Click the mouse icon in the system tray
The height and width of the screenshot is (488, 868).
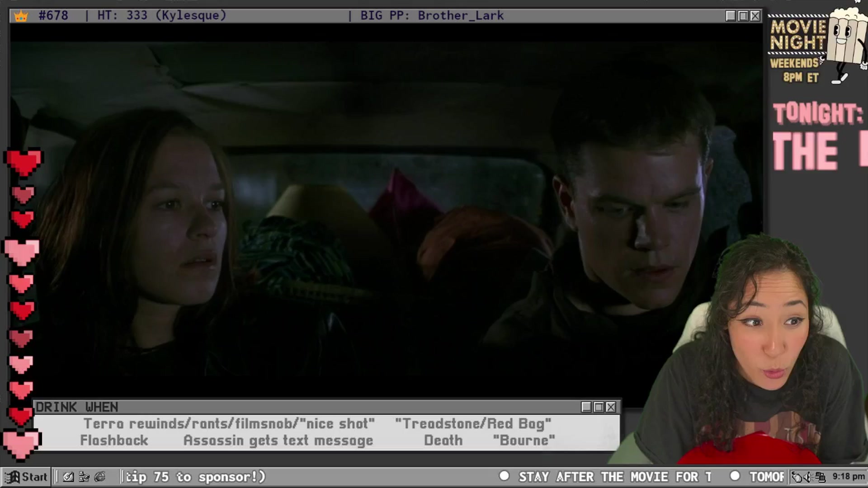797,477
